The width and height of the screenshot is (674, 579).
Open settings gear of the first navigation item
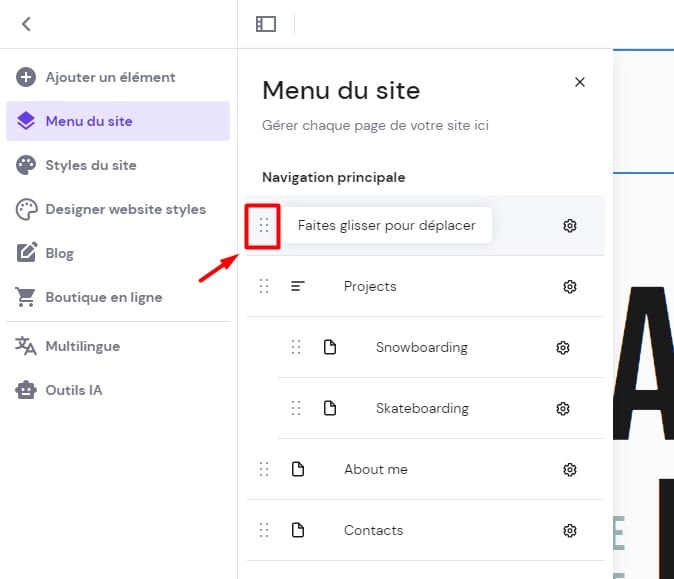click(x=570, y=226)
